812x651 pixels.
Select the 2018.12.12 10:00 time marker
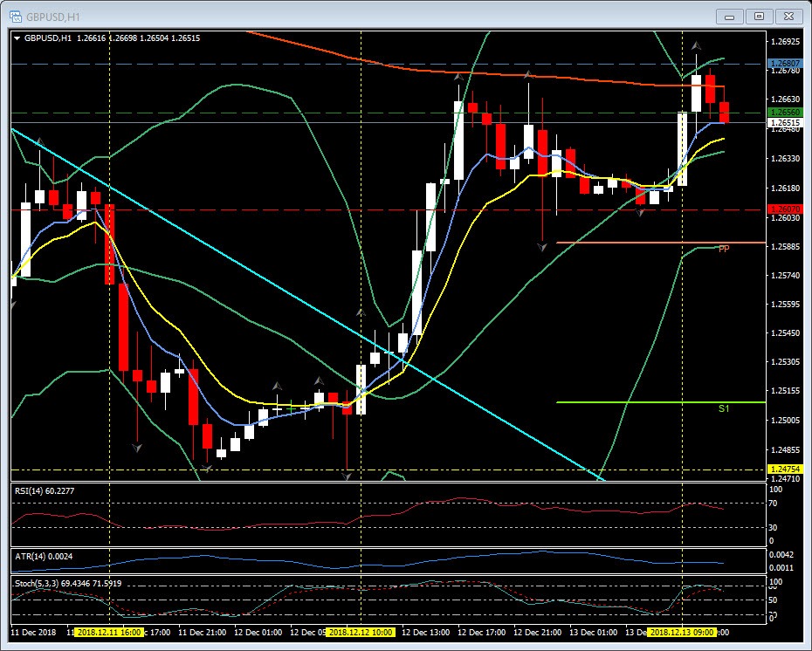click(361, 632)
